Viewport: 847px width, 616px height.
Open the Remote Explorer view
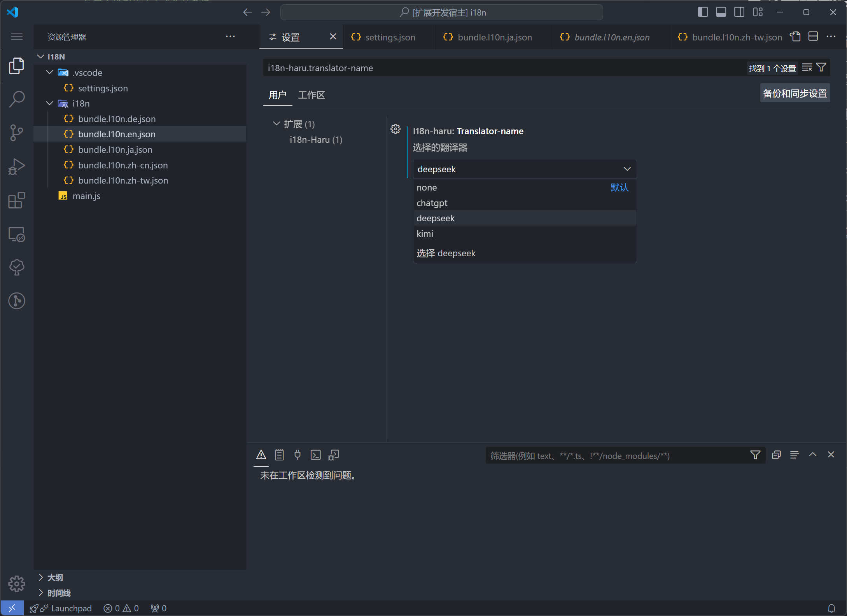pos(16,234)
